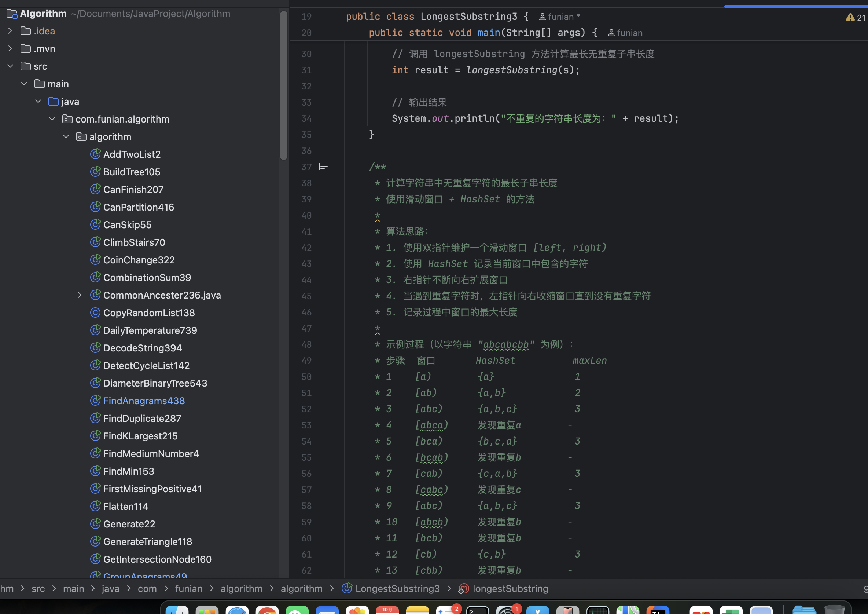Open the DecodeString394 file

(x=143, y=348)
